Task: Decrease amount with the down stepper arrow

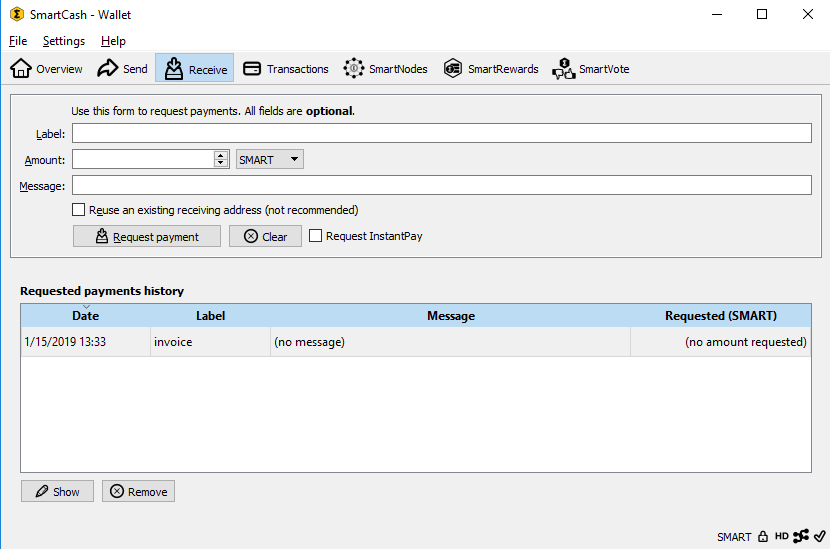Action: click(221, 164)
